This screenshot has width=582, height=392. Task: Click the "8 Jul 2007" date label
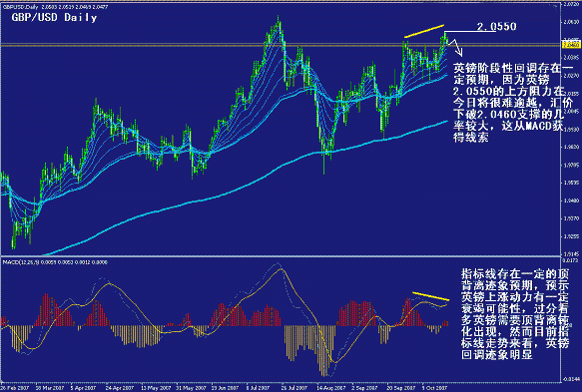258,388
